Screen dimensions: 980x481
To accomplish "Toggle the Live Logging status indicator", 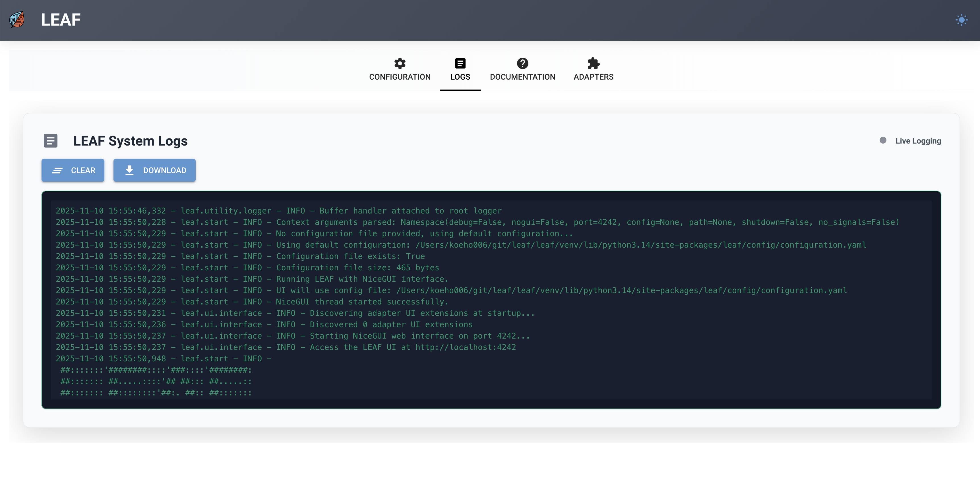I will pyautogui.click(x=883, y=140).
